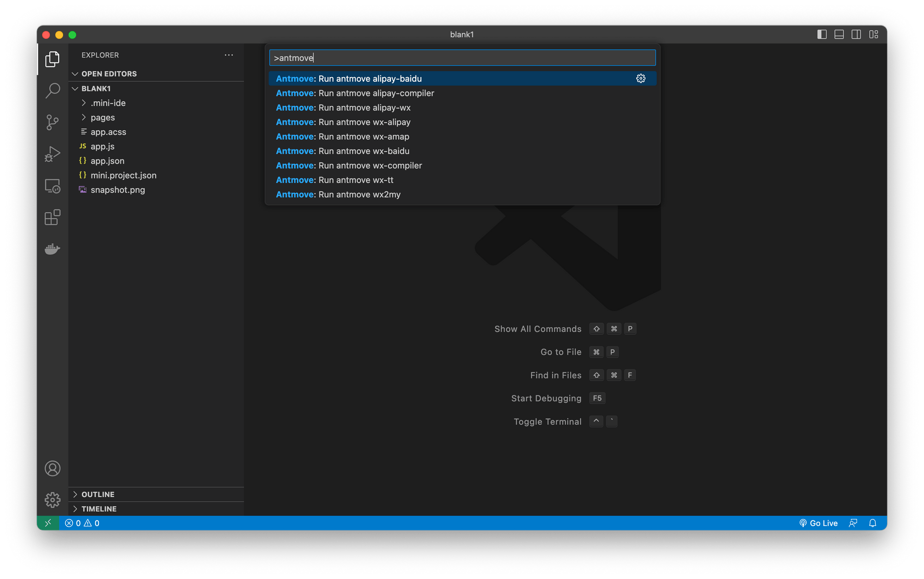Expand the Timeline section
Viewport: 924px width, 579px height.
(157, 509)
